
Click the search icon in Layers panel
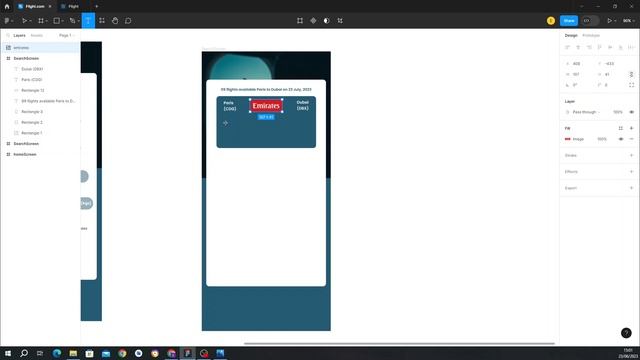pos(8,36)
